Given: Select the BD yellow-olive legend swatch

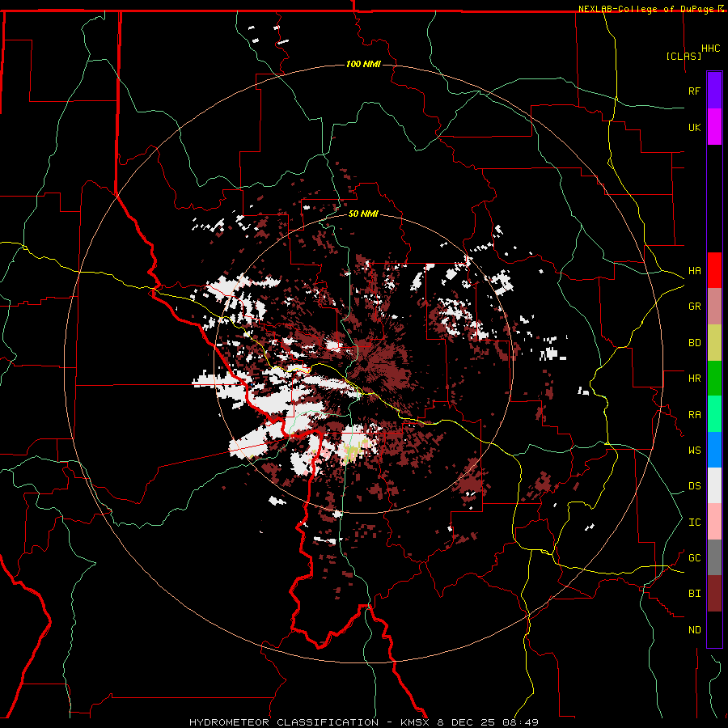Looking at the screenshot, I should [714, 343].
